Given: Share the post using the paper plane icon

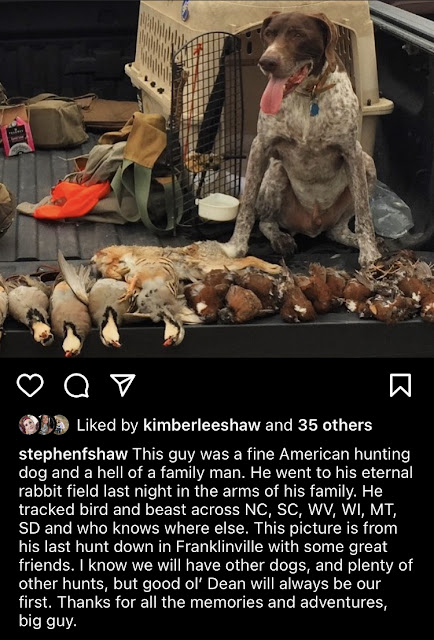Looking at the screenshot, I should click(123, 385).
